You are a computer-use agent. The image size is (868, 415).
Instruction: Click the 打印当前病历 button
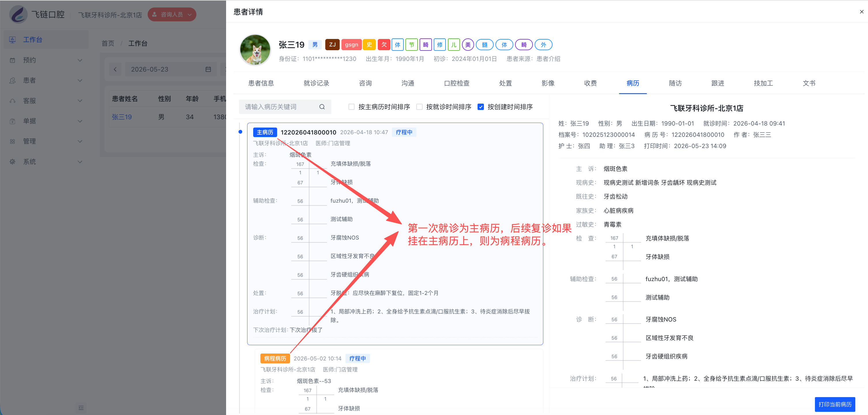(x=835, y=404)
